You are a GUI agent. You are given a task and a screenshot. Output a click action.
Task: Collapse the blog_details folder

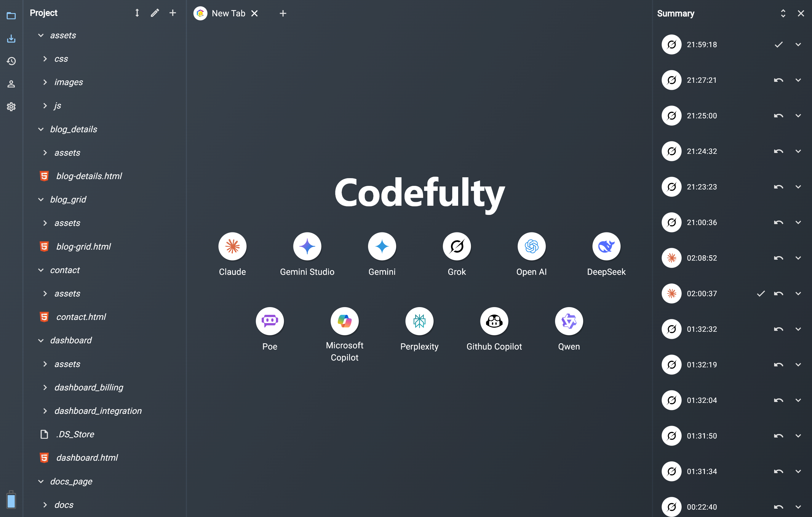click(41, 129)
